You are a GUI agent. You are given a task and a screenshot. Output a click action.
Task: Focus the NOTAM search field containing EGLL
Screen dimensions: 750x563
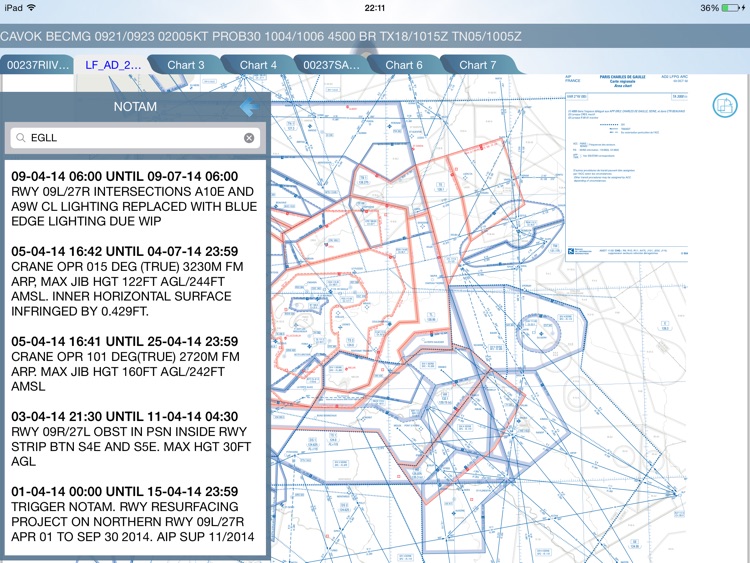(135, 138)
